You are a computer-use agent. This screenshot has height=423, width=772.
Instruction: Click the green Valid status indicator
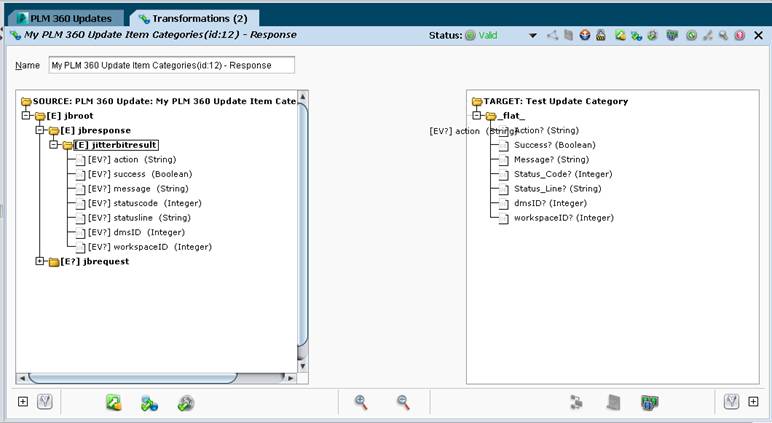point(482,35)
